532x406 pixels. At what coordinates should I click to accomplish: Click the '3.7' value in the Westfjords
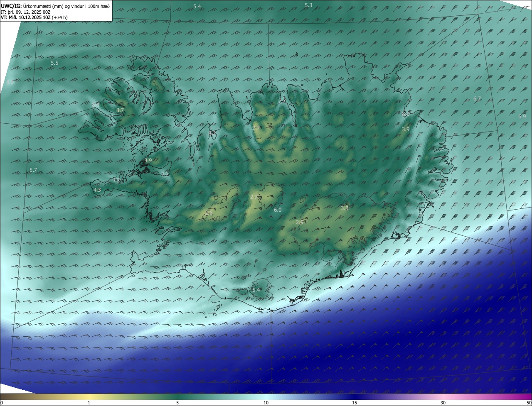point(120,110)
